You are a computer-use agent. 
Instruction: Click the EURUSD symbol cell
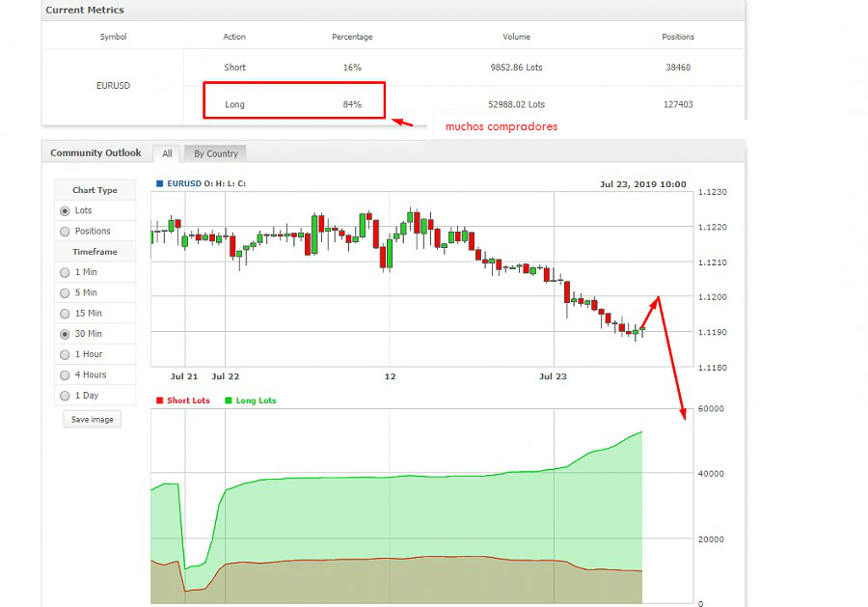pos(113,85)
